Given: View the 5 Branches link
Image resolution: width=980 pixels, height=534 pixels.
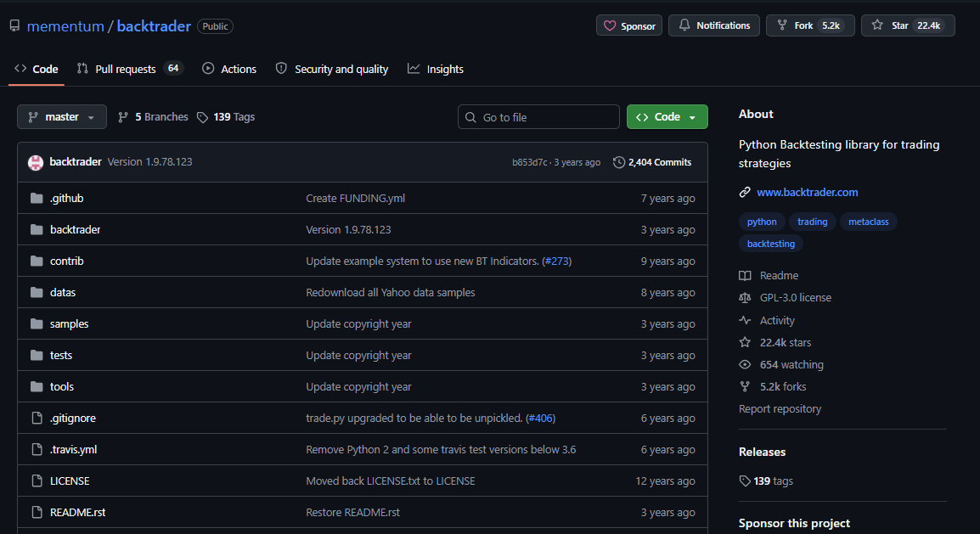Looking at the screenshot, I should tap(153, 117).
